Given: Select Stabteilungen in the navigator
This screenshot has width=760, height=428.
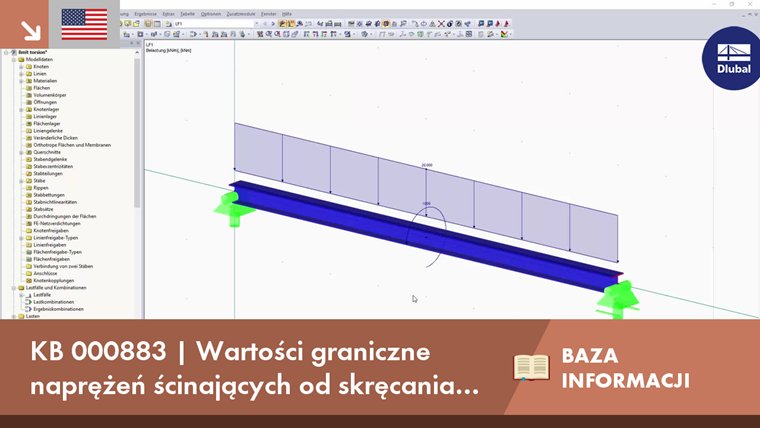Looking at the screenshot, I should click(48, 174).
